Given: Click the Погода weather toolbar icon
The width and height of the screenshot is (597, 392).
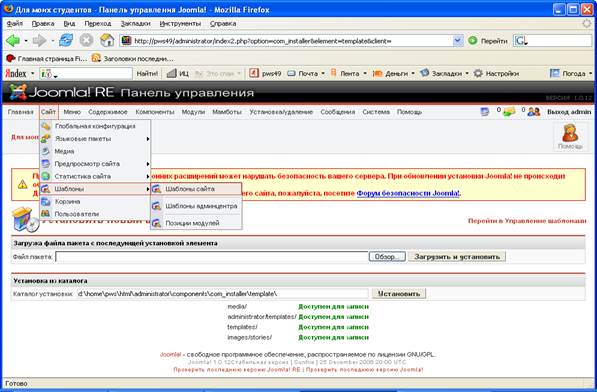Looking at the screenshot, I should [555, 73].
